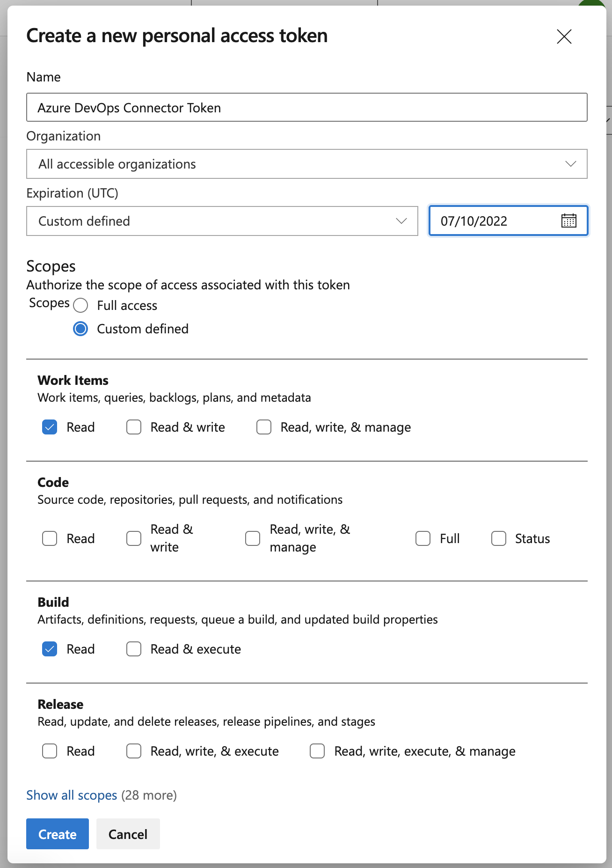Click the Cancel button
The height and width of the screenshot is (868, 612).
[128, 834]
